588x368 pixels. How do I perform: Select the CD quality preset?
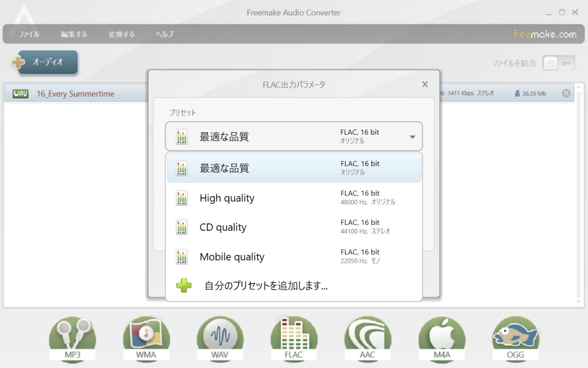point(268,227)
